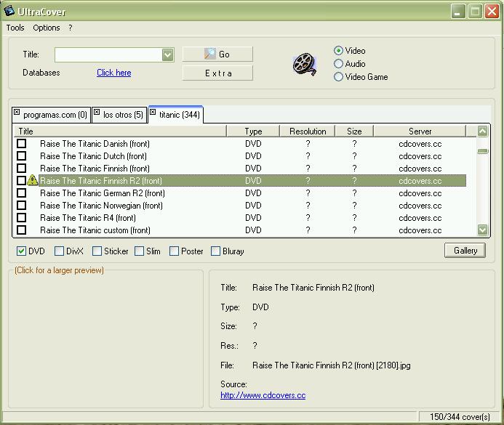Viewport: 504px width, 425px height.
Task: Click the 150/344 cover(s) status text
Action: click(x=460, y=417)
